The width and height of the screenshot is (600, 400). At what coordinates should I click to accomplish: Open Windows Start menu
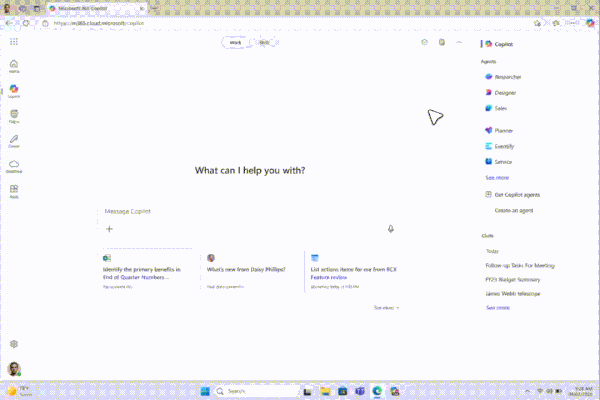[205, 391]
